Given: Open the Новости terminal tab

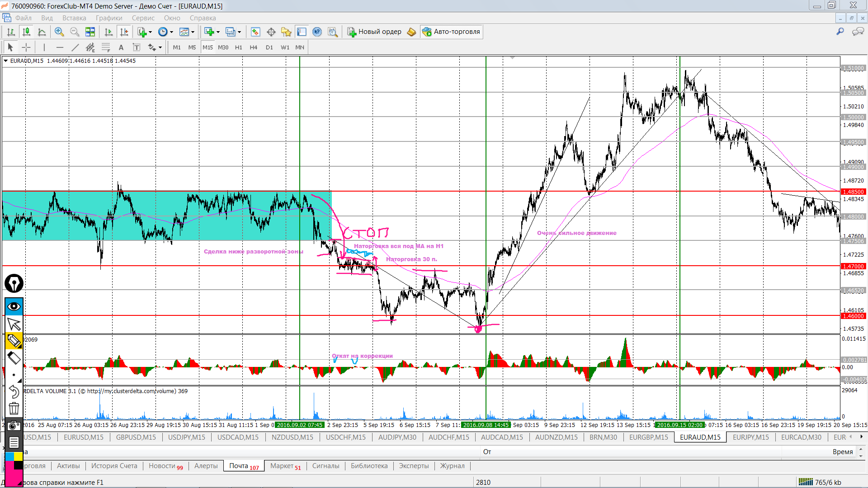Looking at the screenshot, I should [x=165, y=466].
